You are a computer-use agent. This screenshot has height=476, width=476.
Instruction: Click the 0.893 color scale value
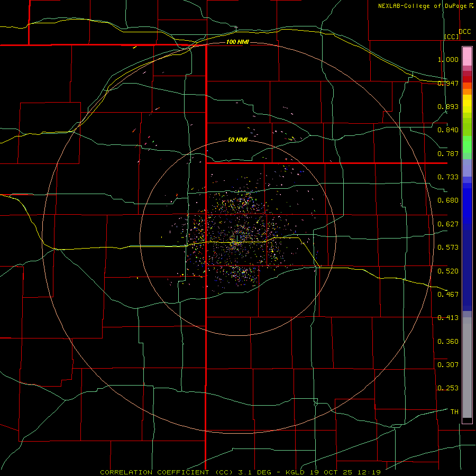(x=448, y=106)
